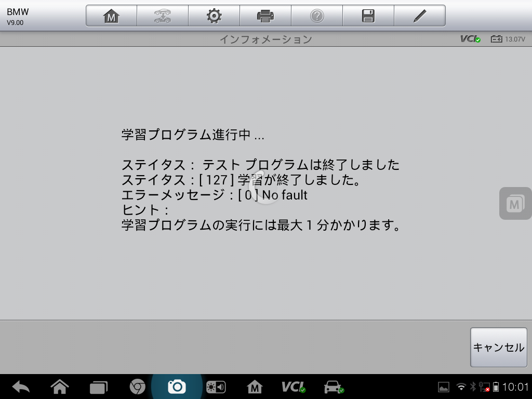Click the printer icon to print
This screenshot has height=399, width=532.
tap(265, 16)
